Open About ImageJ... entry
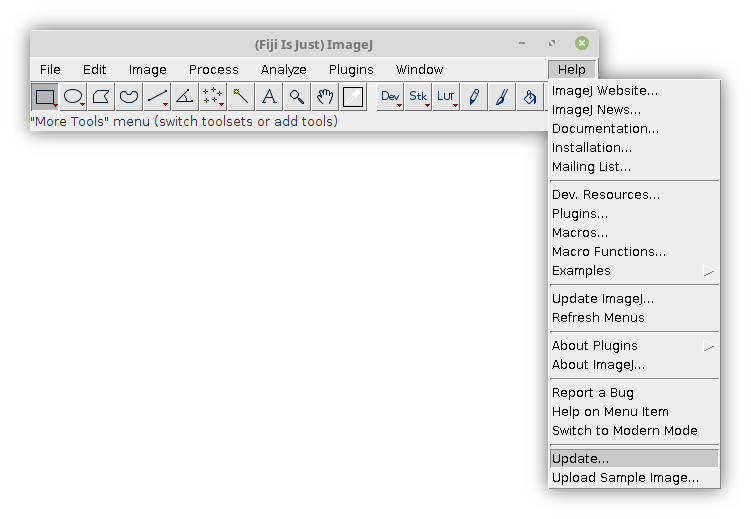This screenshot has height=519, width=751. [x=634, y=365]
